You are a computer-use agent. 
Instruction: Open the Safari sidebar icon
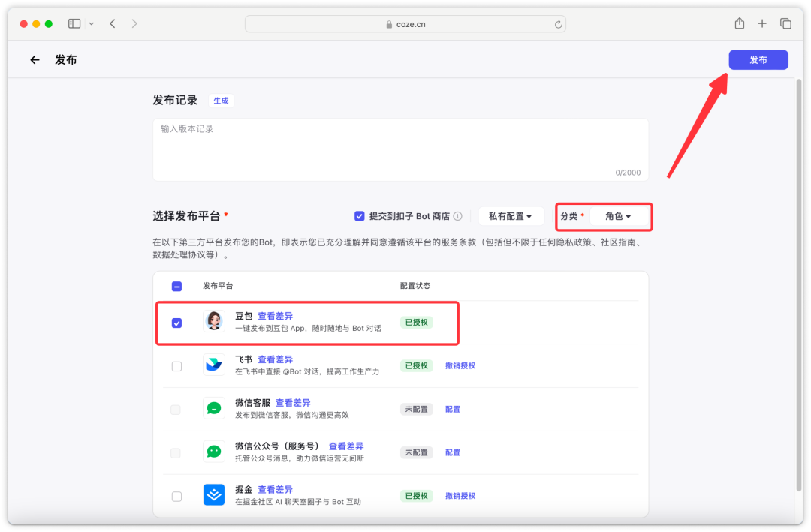[74, 23]
